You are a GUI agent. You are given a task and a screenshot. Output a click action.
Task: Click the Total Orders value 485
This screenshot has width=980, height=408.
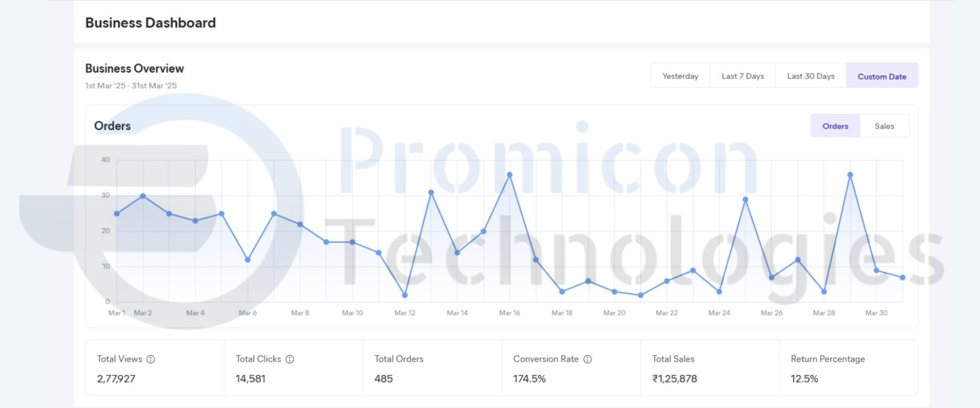[x=383, y=379]
